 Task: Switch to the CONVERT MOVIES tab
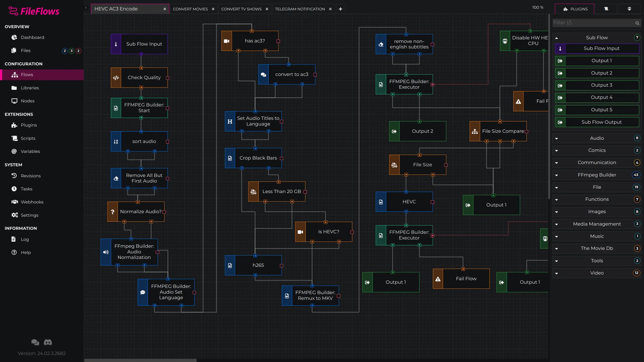pos(191,9)
